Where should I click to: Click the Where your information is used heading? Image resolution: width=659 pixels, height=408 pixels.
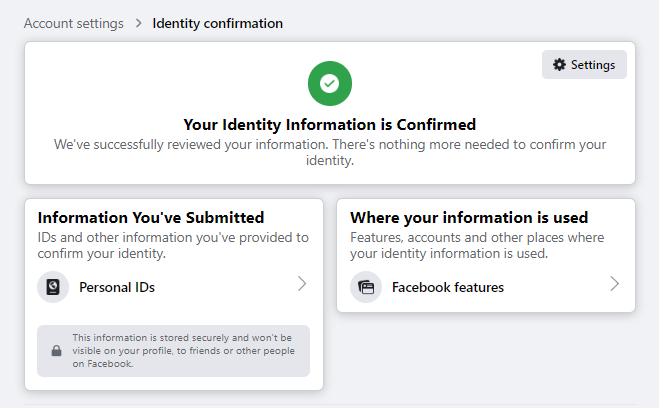(x=469, y=218)
